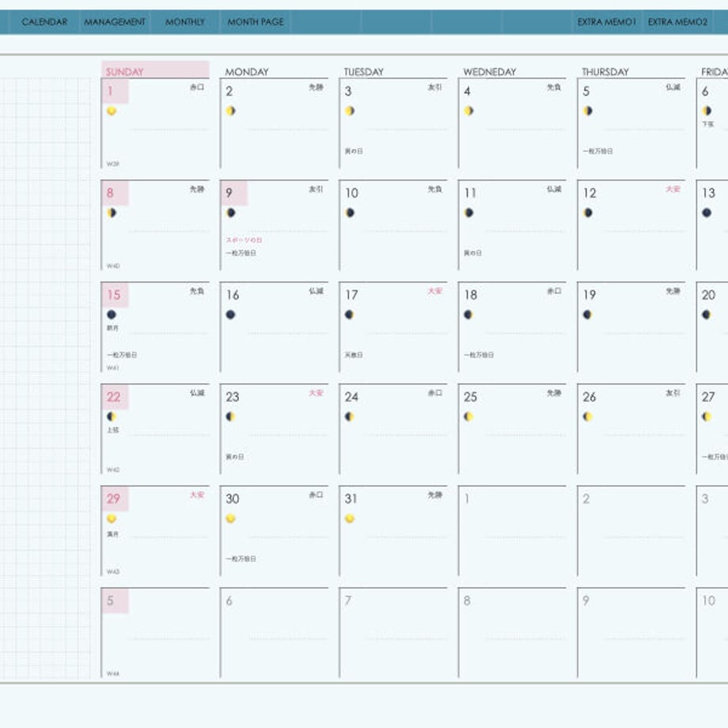This screenshot has height=728, width=728.
Task: Click the dark moon icon on the 13th
Action: pyautogui.click(x=707, y=213)
